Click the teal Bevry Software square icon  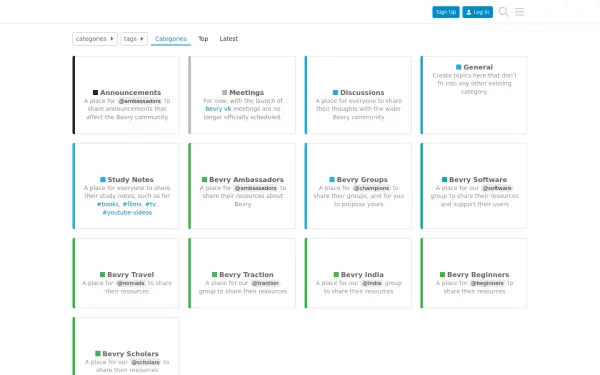[x=444, y=179]
